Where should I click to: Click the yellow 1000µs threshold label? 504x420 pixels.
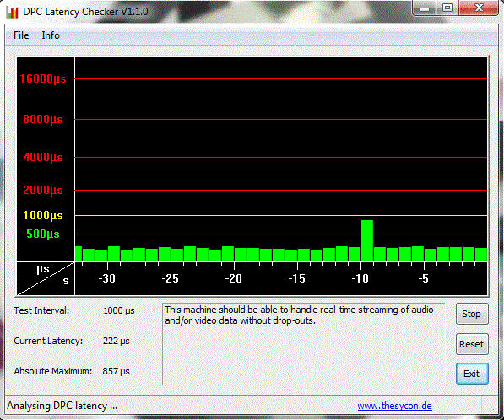(x=43, y=215)
